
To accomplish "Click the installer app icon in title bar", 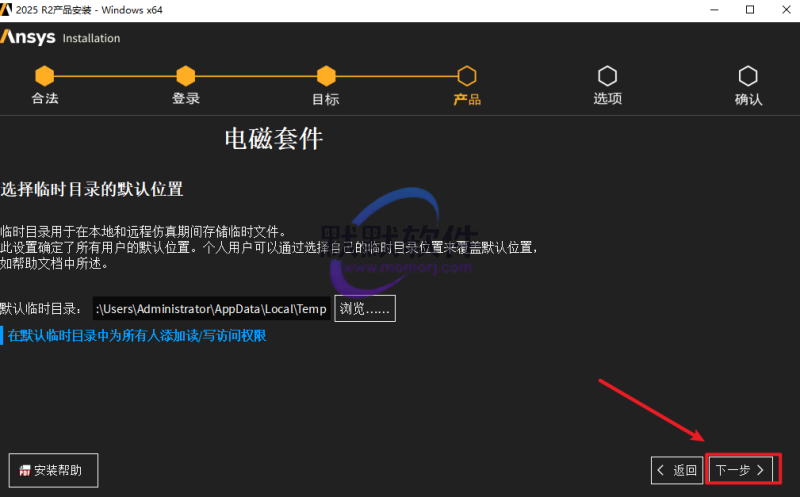I will tap(10, 10).
